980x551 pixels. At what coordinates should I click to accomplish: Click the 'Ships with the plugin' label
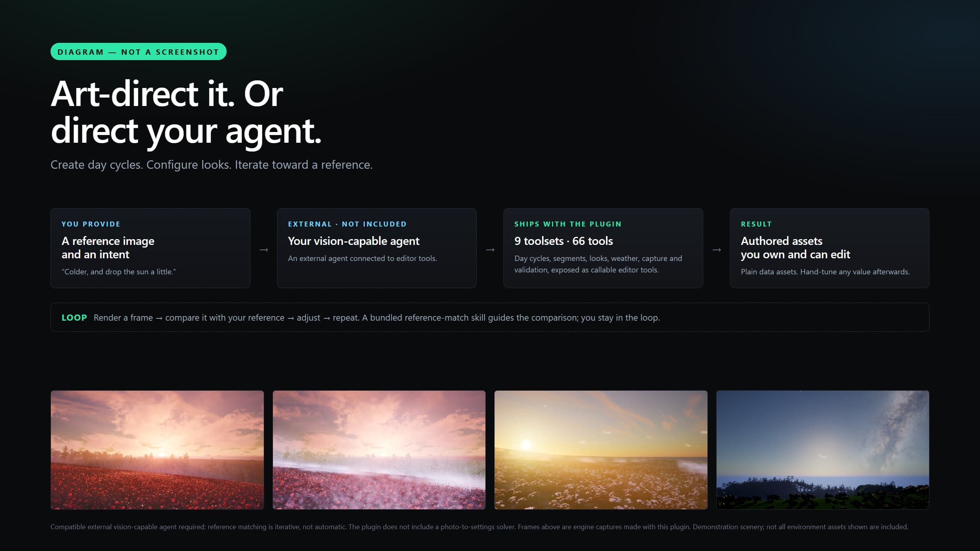click(x=568, y=224)
